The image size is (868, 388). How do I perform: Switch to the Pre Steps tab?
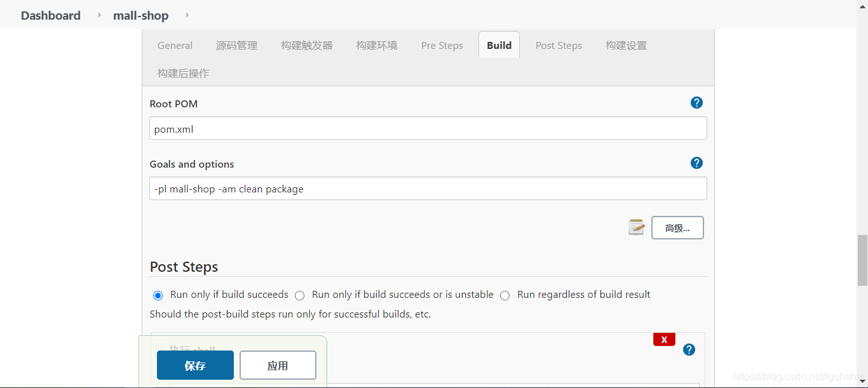(x=442, y=46)
